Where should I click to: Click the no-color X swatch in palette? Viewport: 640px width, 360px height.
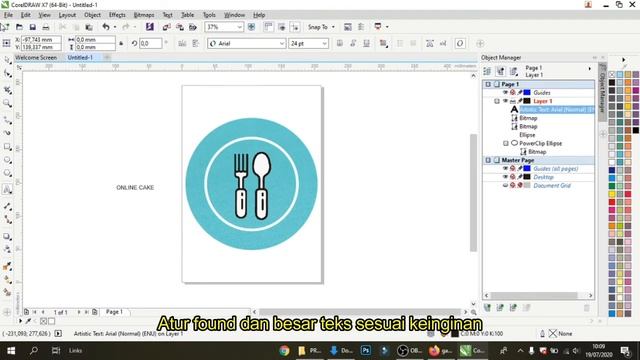(x=612, y=74)
